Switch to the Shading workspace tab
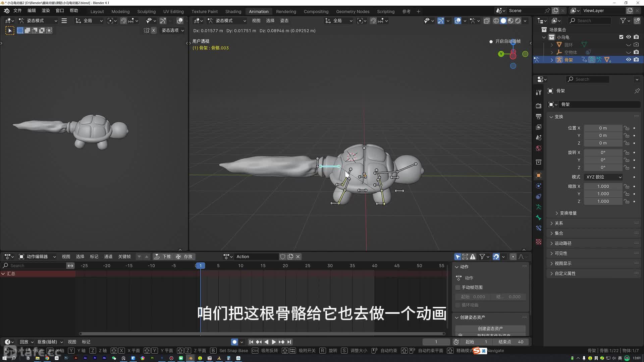Screen dimensions: 644x362 pos(233,11)
